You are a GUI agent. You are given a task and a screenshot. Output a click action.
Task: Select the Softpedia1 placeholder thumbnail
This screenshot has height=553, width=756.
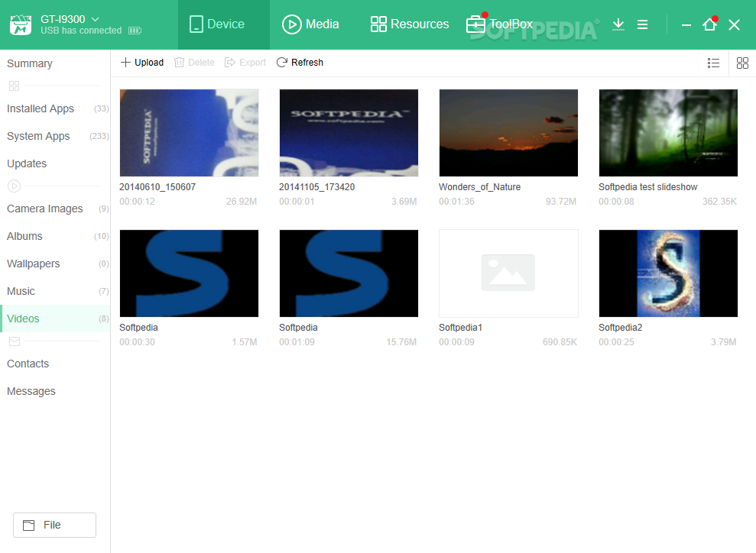[508, 273]
